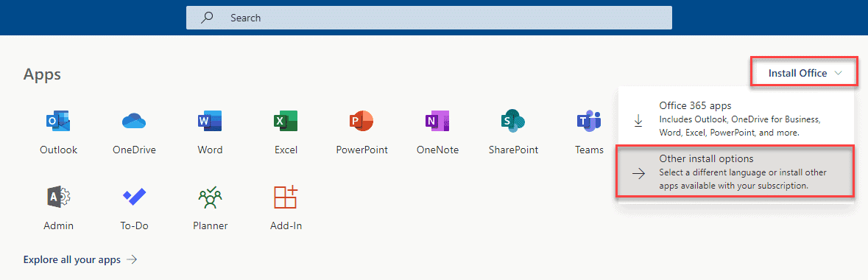The image size is (868, 280).
Task: Click the chevron next to Install Office
Action: 838,73
